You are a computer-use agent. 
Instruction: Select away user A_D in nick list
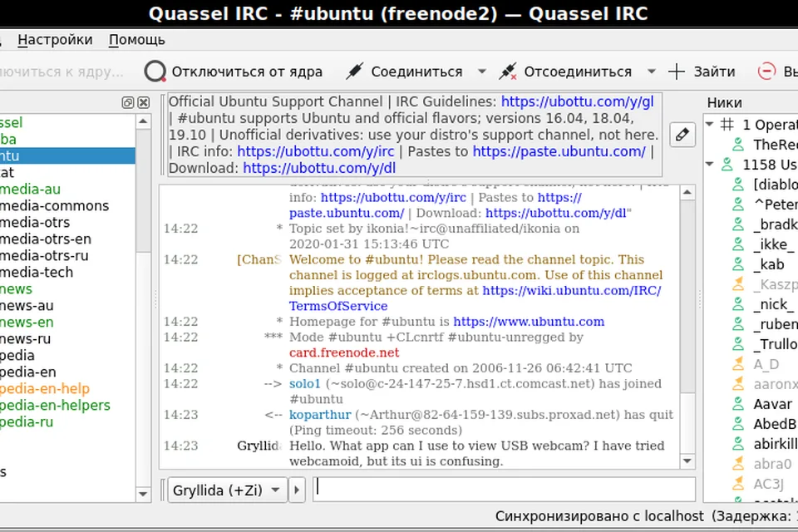pyautogui.click(x=766, y=365)
